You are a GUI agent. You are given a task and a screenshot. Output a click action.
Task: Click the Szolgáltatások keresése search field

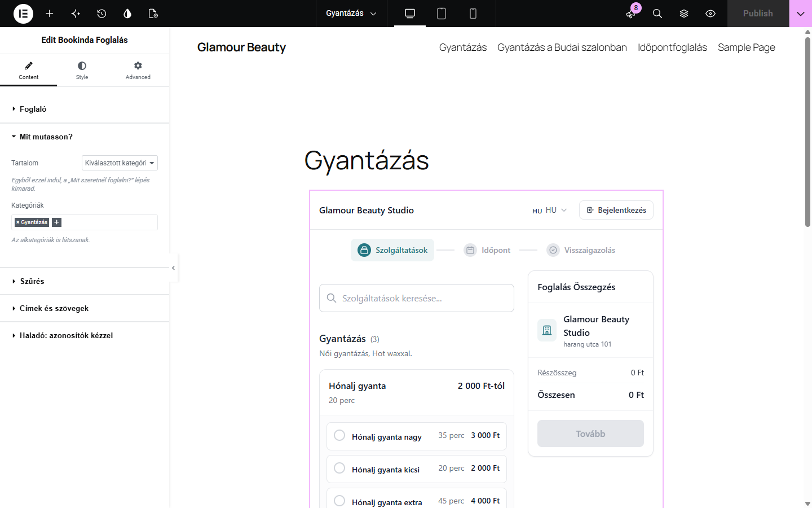(x=417, y=298)
